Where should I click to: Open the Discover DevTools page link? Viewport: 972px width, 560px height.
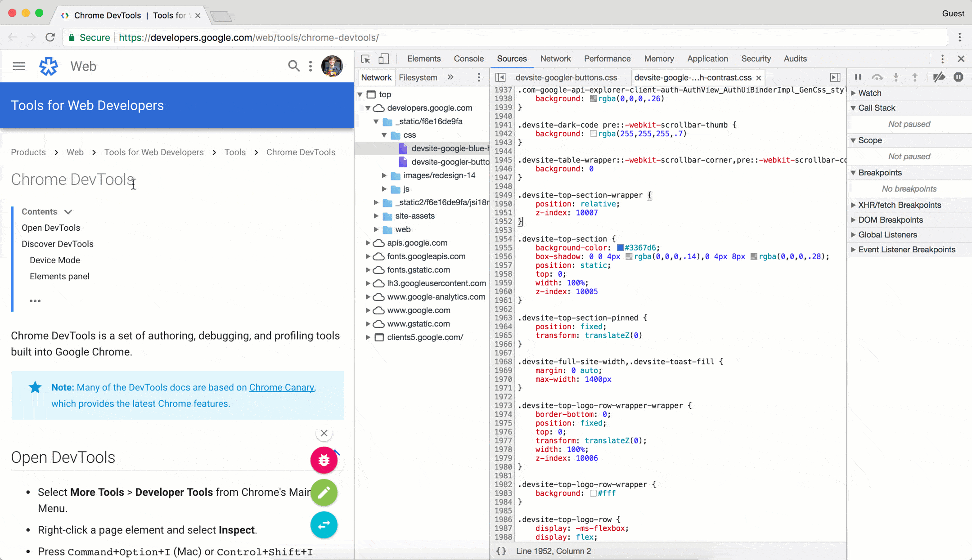pyautogui.click(x=58, y=244)
